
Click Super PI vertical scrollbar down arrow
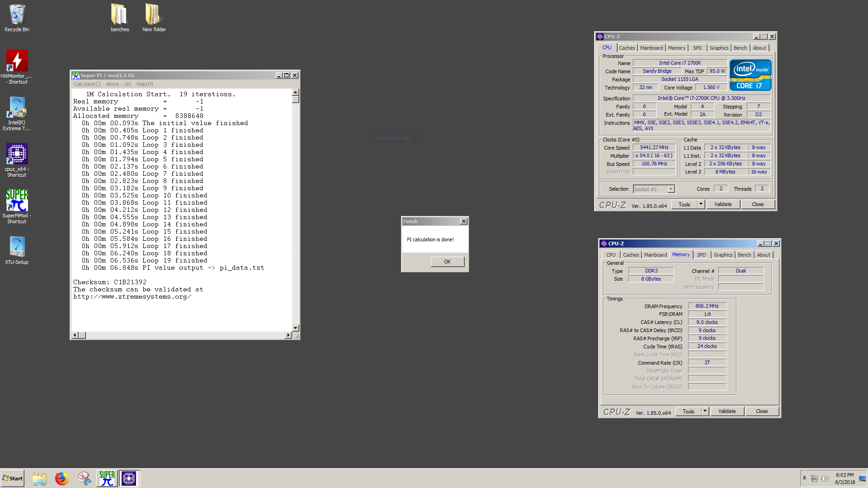[x=296, y=328]
